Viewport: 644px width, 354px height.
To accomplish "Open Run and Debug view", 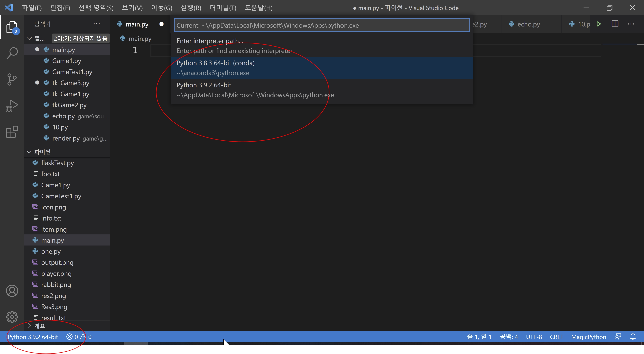I will 12,105.
